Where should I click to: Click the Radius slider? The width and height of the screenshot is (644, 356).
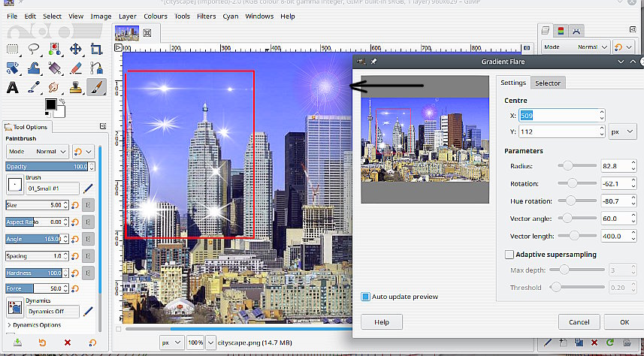click(576, 166)
